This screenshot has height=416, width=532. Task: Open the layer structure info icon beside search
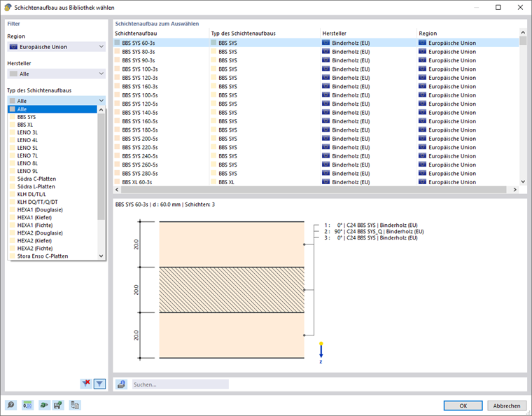pos(121,384)
